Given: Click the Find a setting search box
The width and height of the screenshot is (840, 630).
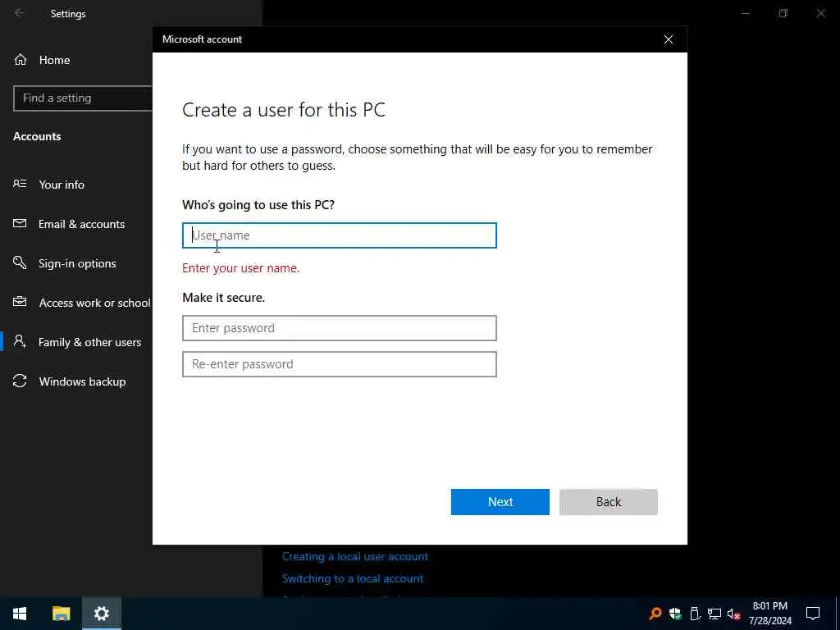Looking at the screenshot, I should pos(83,98).
